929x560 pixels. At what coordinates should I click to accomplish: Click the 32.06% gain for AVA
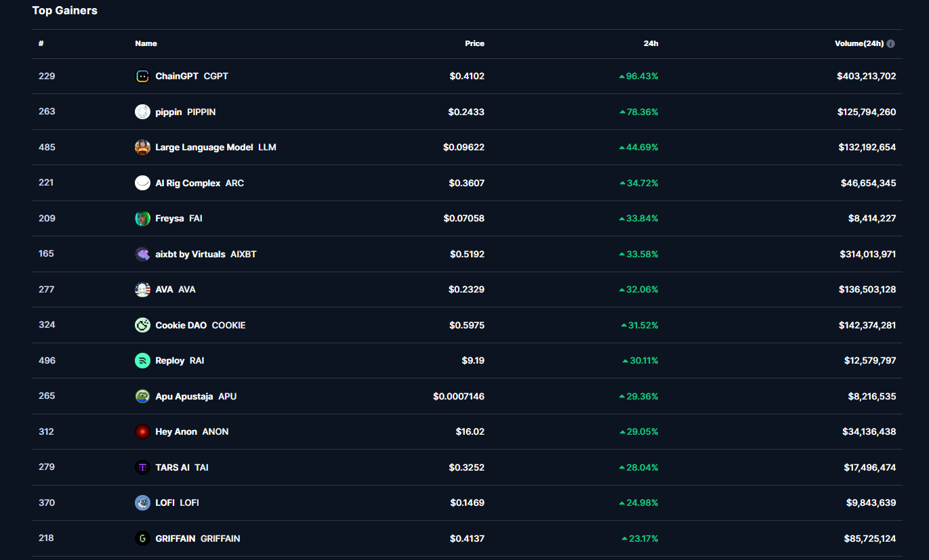point(638,290)
